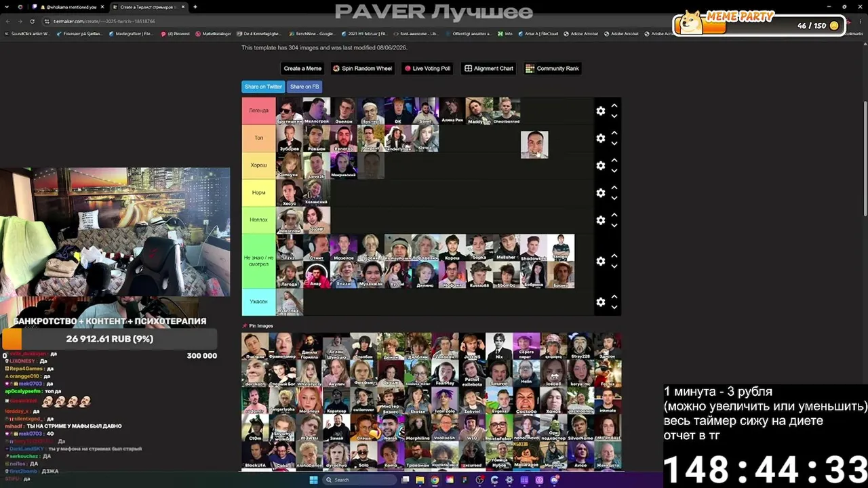868x488 pixels.
Task: Move the Ужасен tier row up
Action: tap(614, 297)
